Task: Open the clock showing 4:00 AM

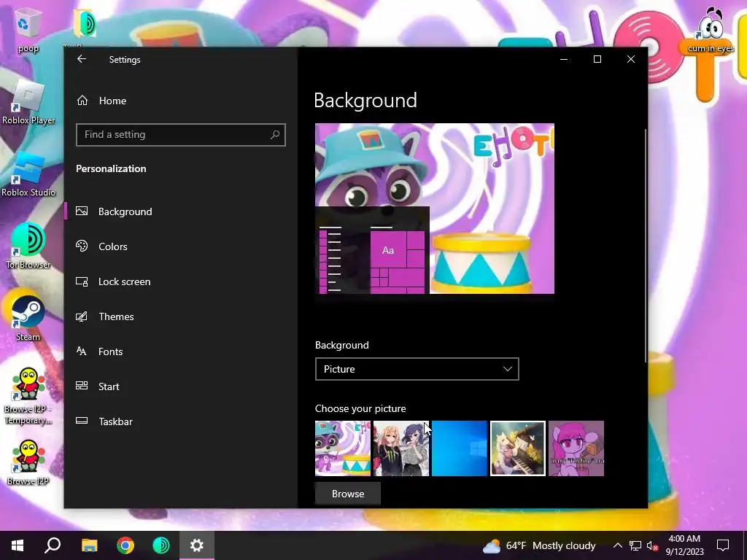Action: (x=684, y=545)
